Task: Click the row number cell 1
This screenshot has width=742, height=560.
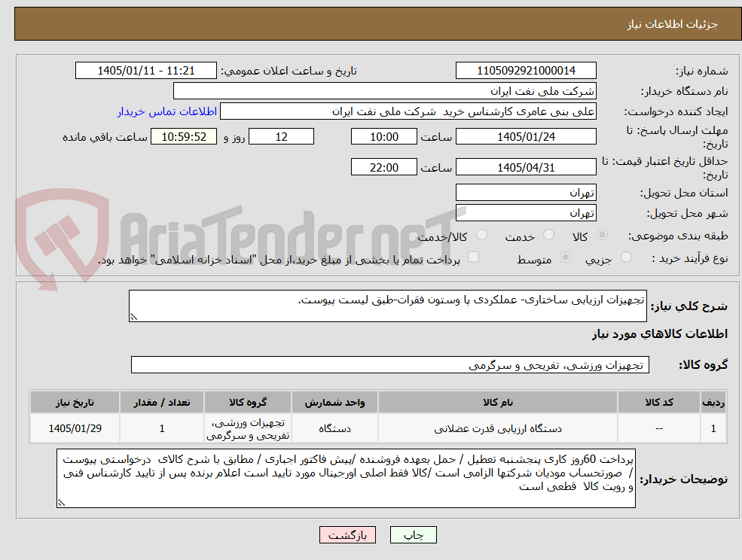Action: point(713,428)
